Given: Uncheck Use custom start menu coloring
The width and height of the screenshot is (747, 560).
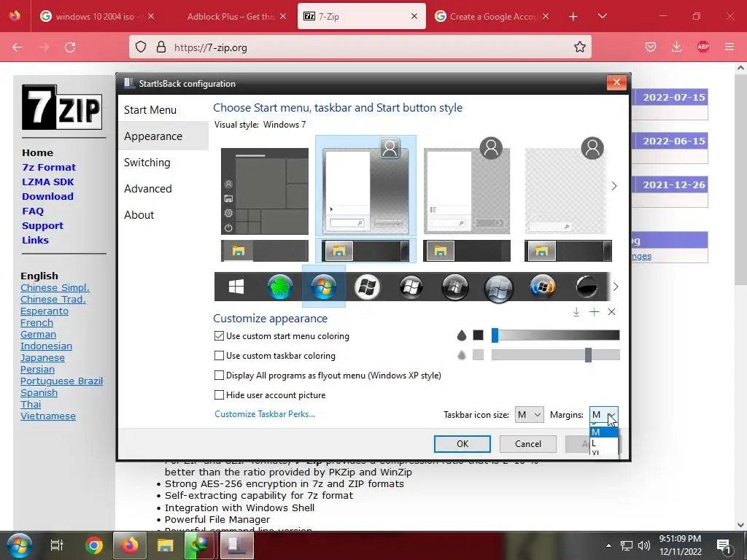Looking at the screenshot, I should point(219,335).
